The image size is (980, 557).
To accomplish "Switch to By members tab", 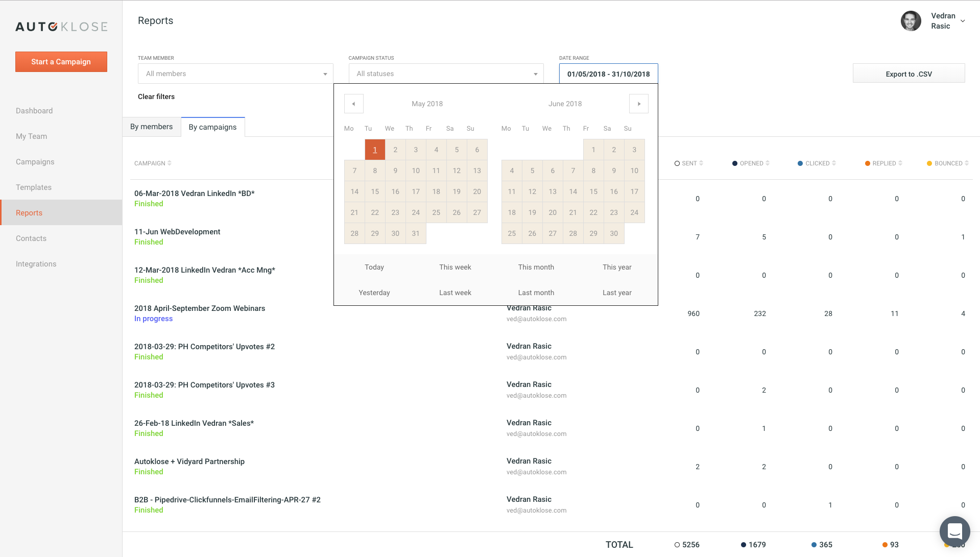I will 151,127.
